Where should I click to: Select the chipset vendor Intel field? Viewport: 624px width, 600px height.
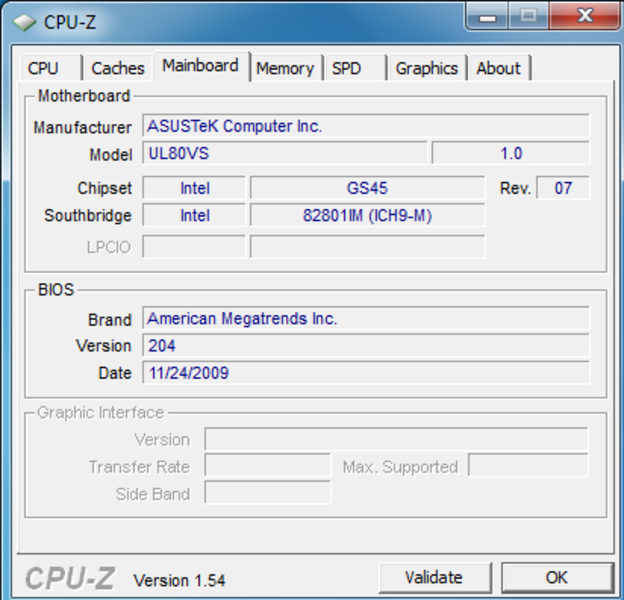coord(194,188)
